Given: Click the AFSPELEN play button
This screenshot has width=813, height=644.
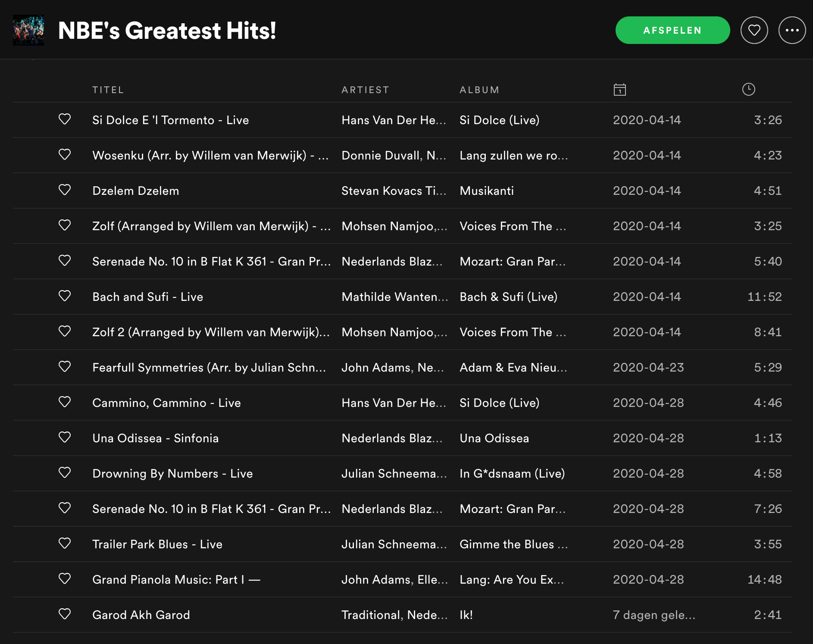Looking at the screenshot, I should pos(672,30).
